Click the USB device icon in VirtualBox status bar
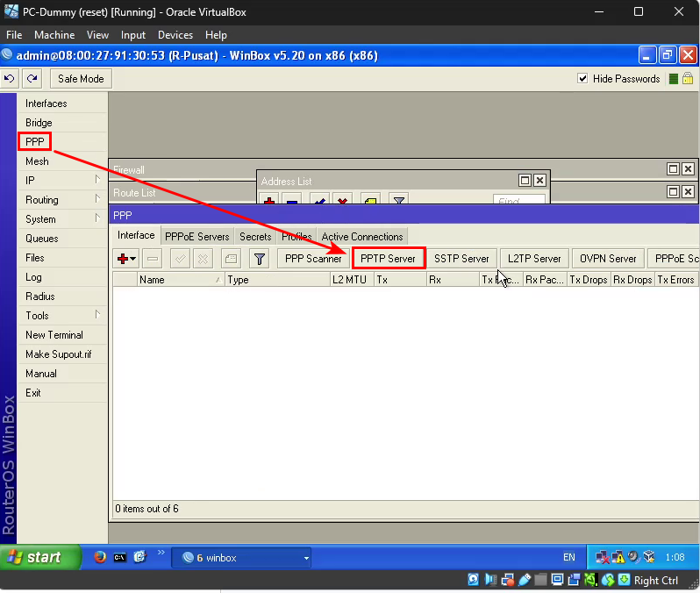The width and height of the screenshot is (700, 593). pyautogui.click(x=525, y=580)
